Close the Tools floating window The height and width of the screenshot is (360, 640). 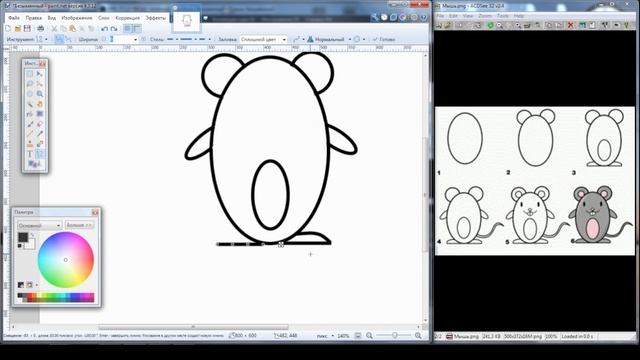[42, 64]
